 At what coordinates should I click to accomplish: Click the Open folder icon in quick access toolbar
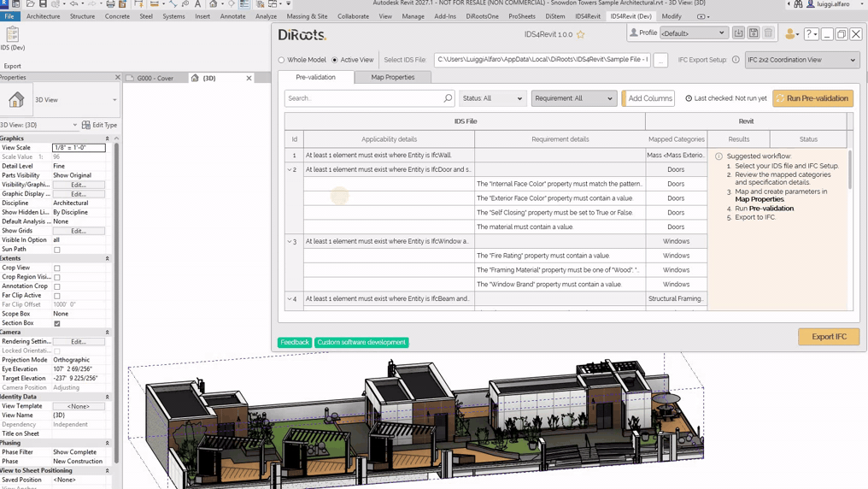pyautogui.click(x=31, y=4)
